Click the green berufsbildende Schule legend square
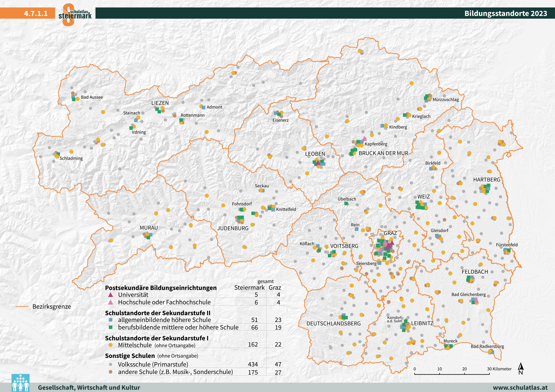The width and height of the screenshot is (555, 392). click(111, 327)
